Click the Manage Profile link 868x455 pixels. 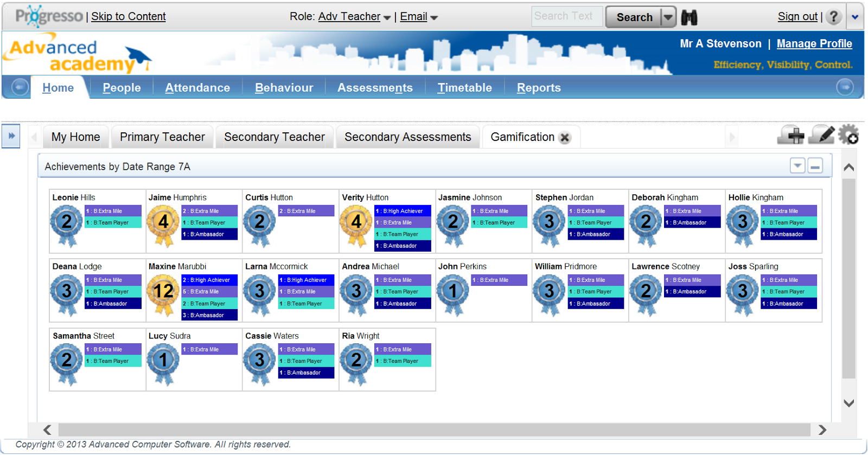click(x=814, y=44)
